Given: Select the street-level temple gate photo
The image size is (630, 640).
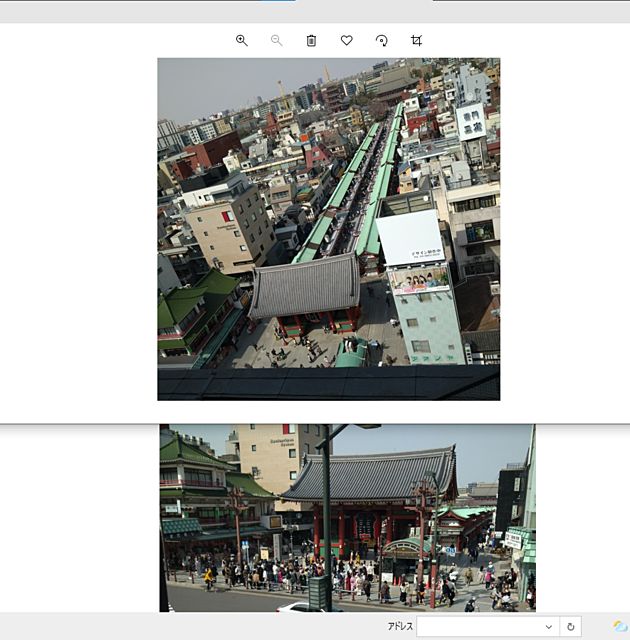Looking at the screenshot, I should pos(347,517).
